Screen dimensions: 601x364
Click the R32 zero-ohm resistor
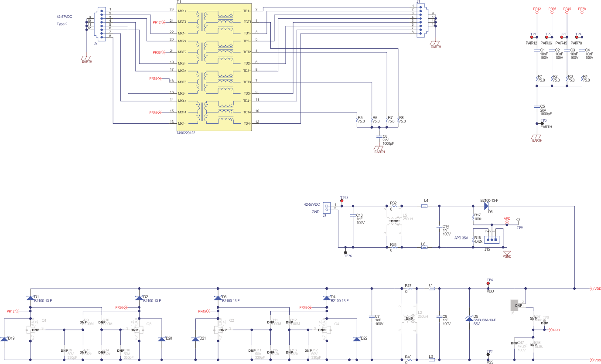394,205
